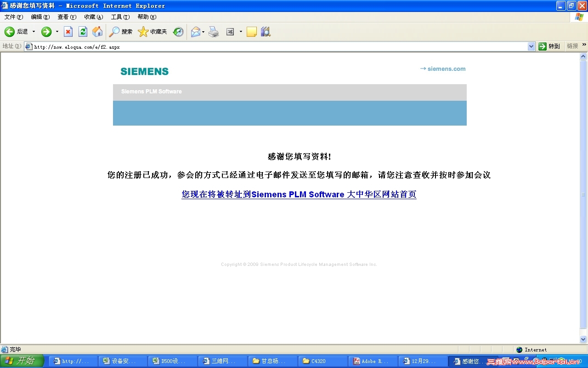
Task: Click the scrollbar up arrow
Action: (x=583, y=57)
